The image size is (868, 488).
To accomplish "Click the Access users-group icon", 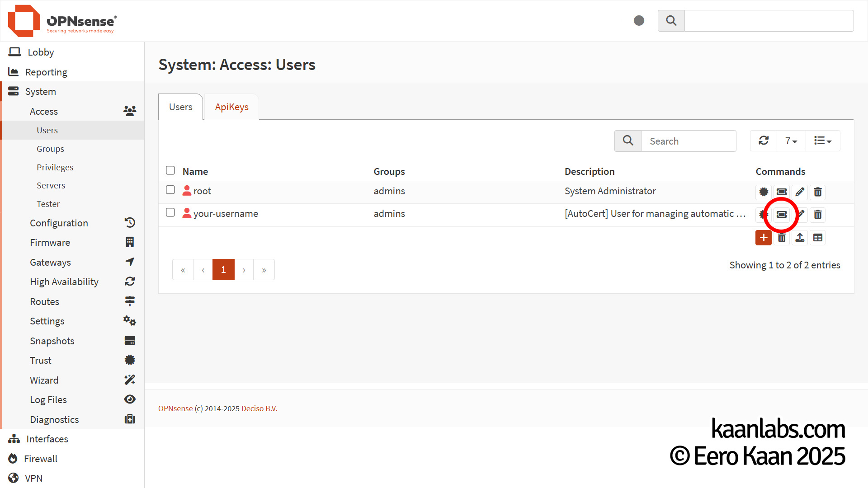I will 130,111.
